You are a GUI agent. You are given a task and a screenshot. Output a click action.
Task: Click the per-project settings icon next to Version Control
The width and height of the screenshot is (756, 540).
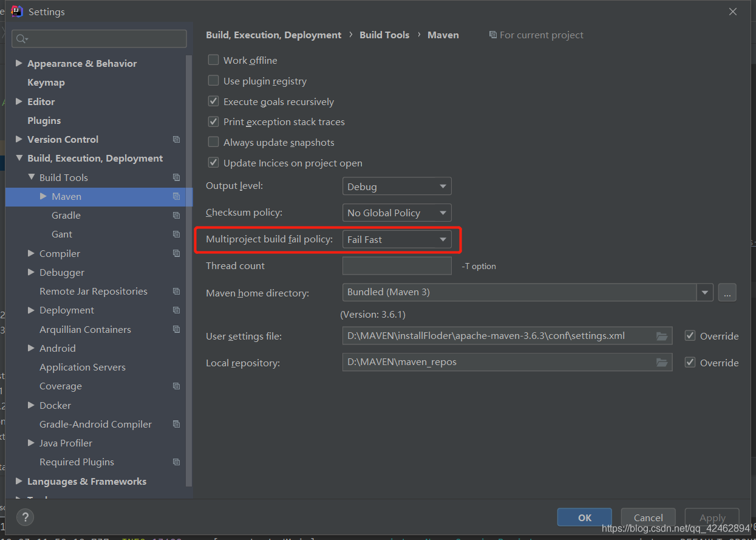coord(176,139)
